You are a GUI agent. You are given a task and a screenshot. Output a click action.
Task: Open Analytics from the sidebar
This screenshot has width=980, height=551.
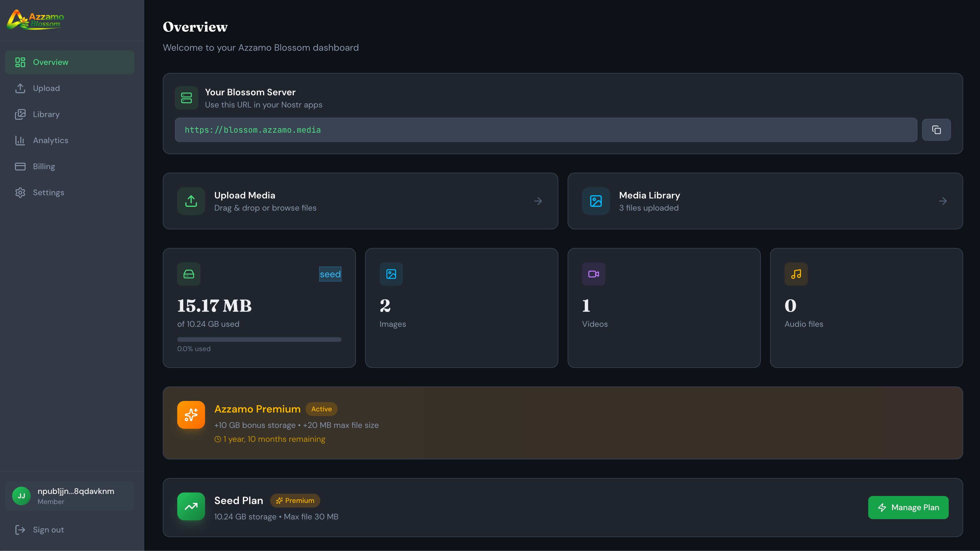click(x=50, y=141)
